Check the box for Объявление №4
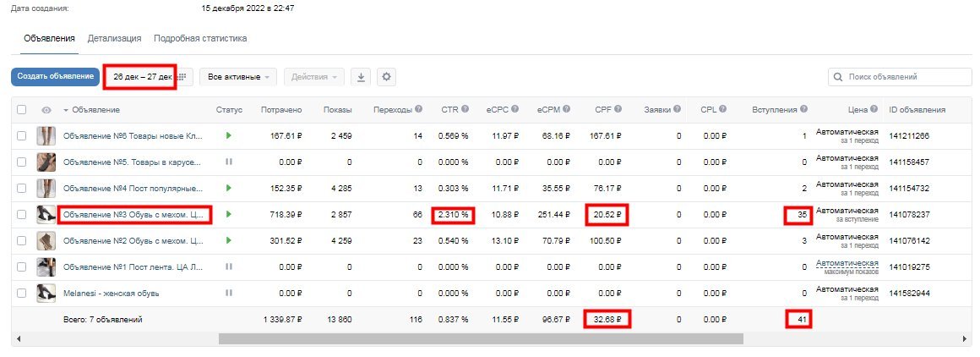 click(x=22, y=189)
